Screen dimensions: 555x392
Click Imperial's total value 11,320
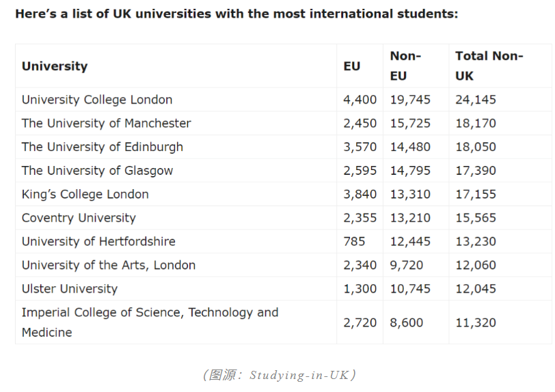pos(476,322)
